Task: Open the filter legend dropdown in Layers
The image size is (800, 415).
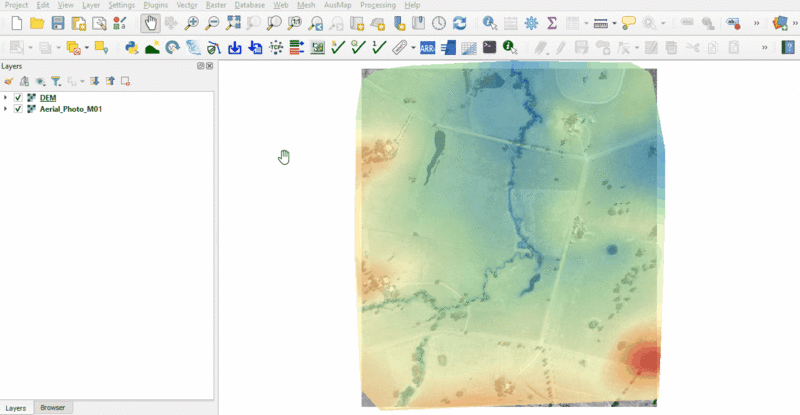Action: pyautogui.click(x=56, y=81)
